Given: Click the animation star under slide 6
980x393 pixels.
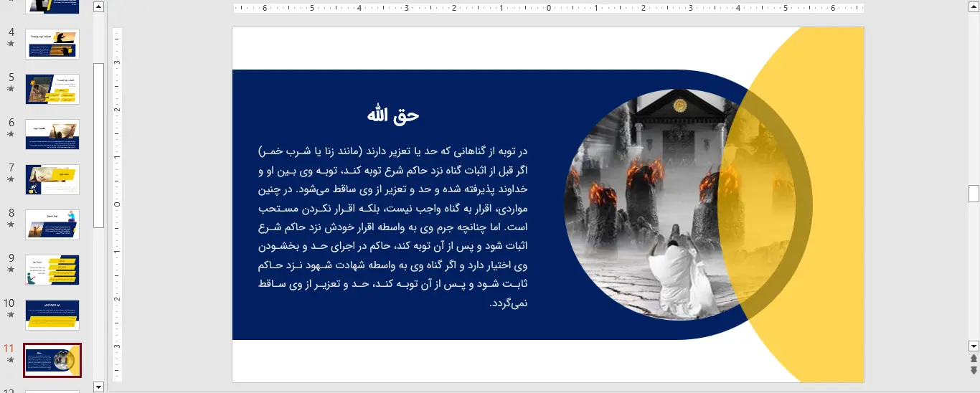Looking at the screenshot, I should (x=10, y=134).
